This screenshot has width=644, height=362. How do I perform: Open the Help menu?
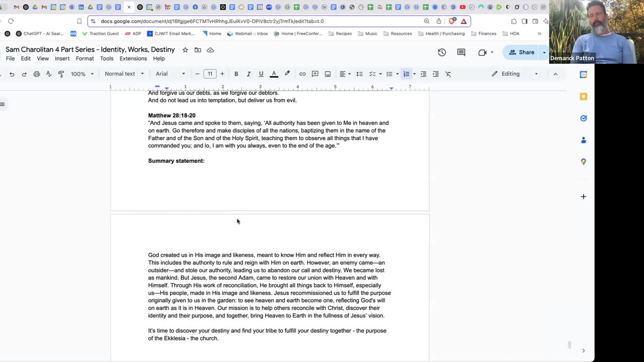pyautogui.click(x=159, y=59)
